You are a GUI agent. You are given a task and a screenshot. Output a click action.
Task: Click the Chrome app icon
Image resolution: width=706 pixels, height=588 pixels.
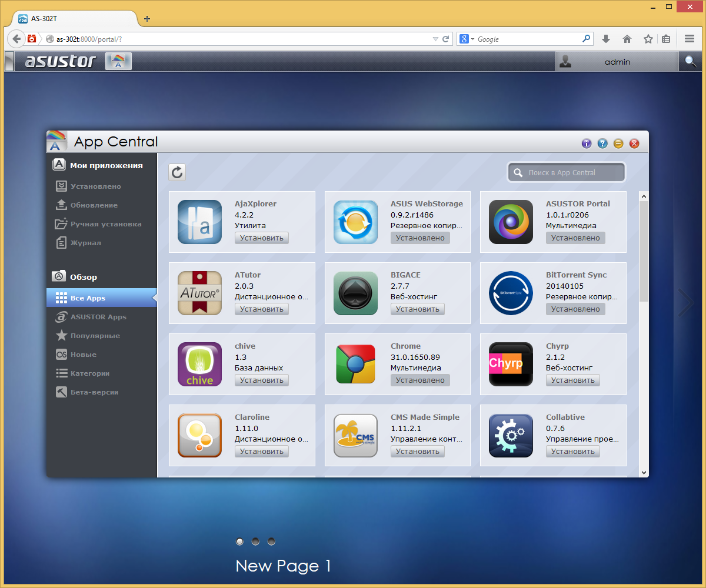[355, 364]
